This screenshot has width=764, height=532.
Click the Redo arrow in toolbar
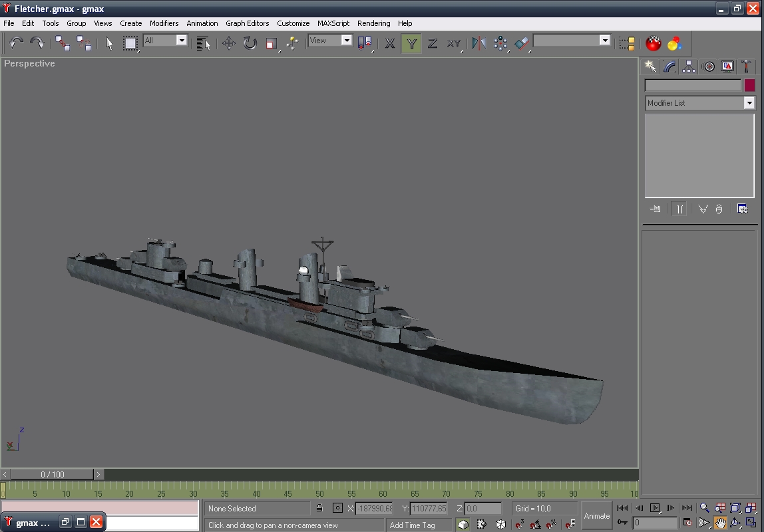coord(37,43)
